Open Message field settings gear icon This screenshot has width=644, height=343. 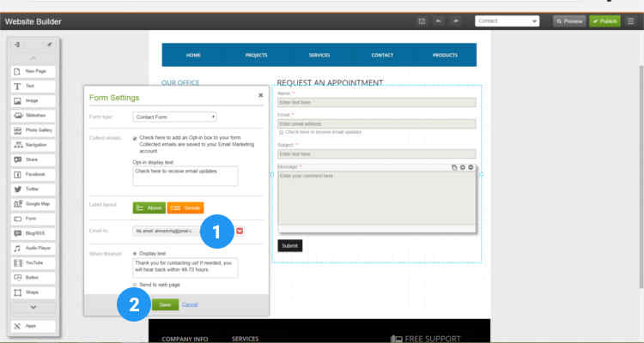point(463,167)
